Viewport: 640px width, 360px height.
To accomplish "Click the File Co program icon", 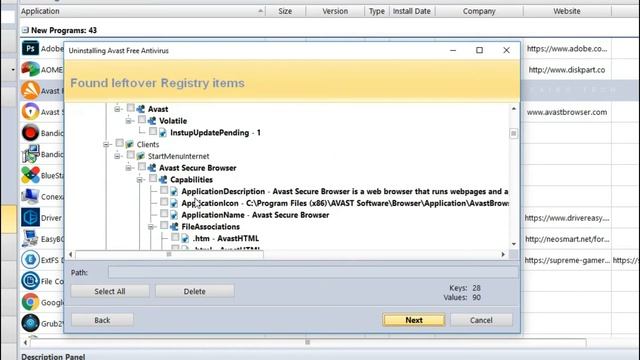I will coord(30,281).
